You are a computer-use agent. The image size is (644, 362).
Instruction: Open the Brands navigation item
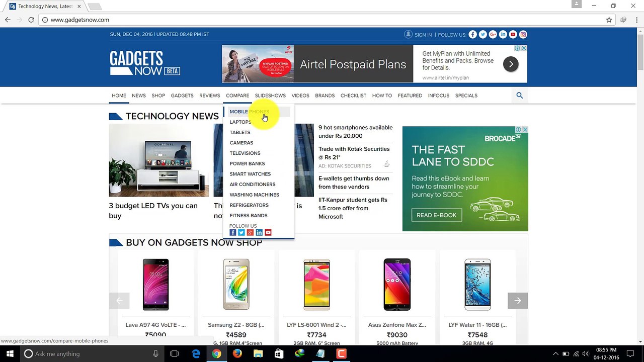tap(325, 96)
